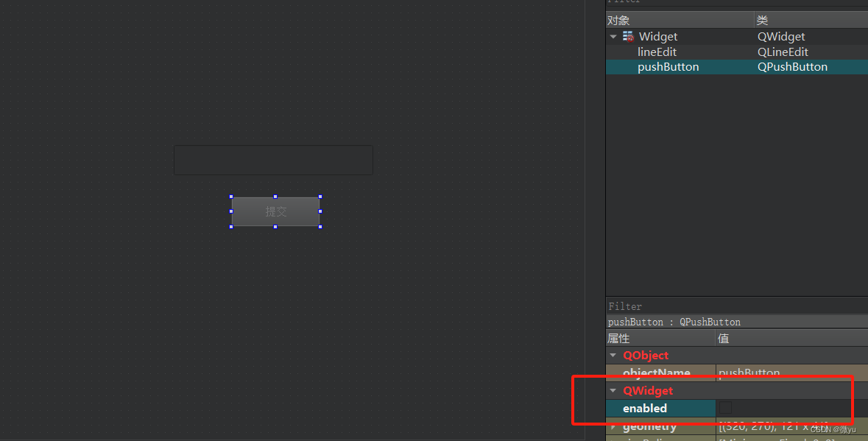
Task: Click the 类 column header
Action: click(x=811, y=21)
